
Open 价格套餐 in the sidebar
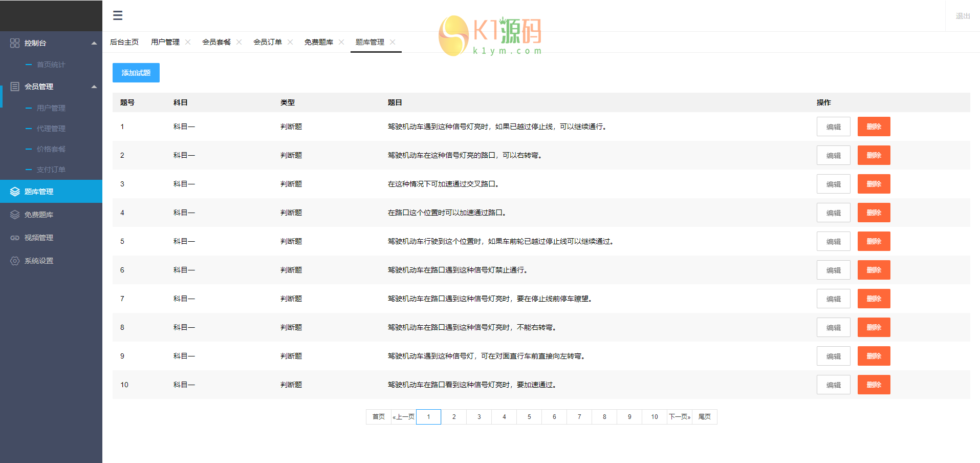[51, 149]
